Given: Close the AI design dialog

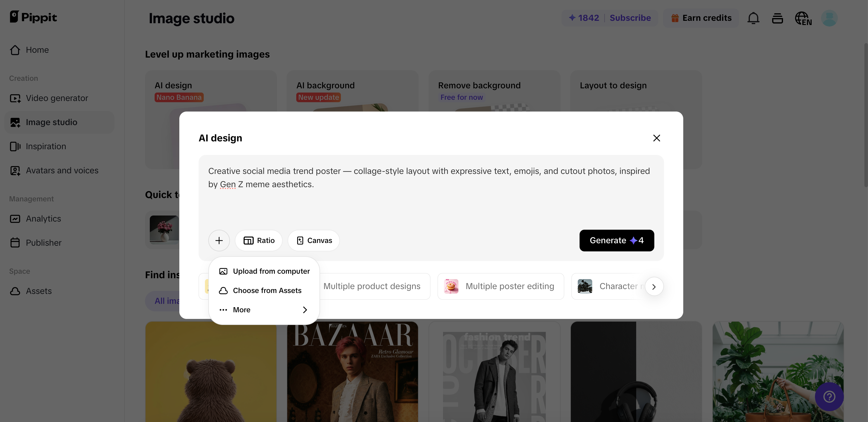Looking at the screenshot, I should 656,138.
